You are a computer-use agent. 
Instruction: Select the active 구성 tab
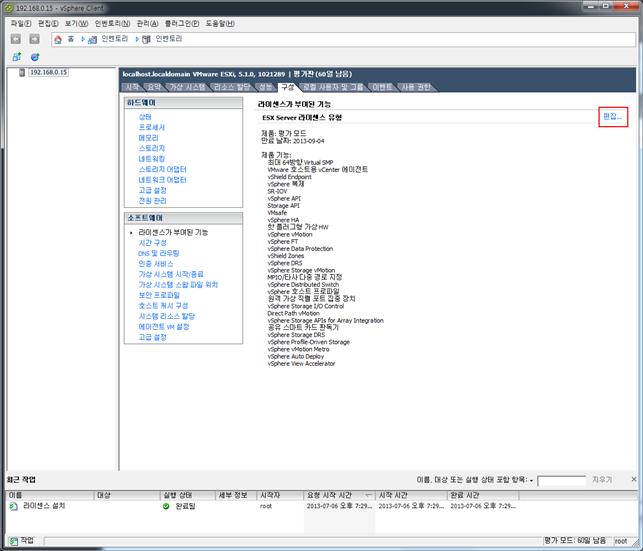tap(287, 87)
